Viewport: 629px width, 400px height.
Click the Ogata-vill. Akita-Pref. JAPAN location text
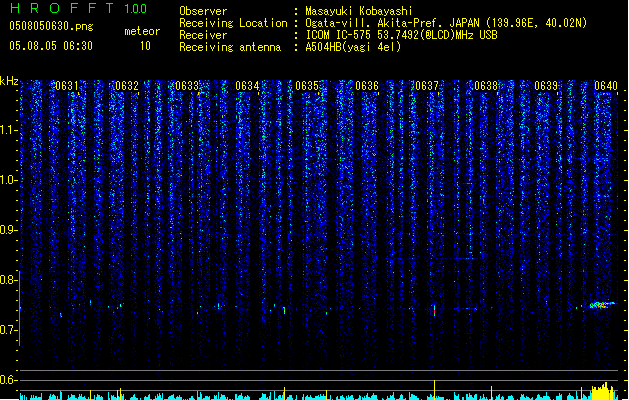click(x=446, y=23)
